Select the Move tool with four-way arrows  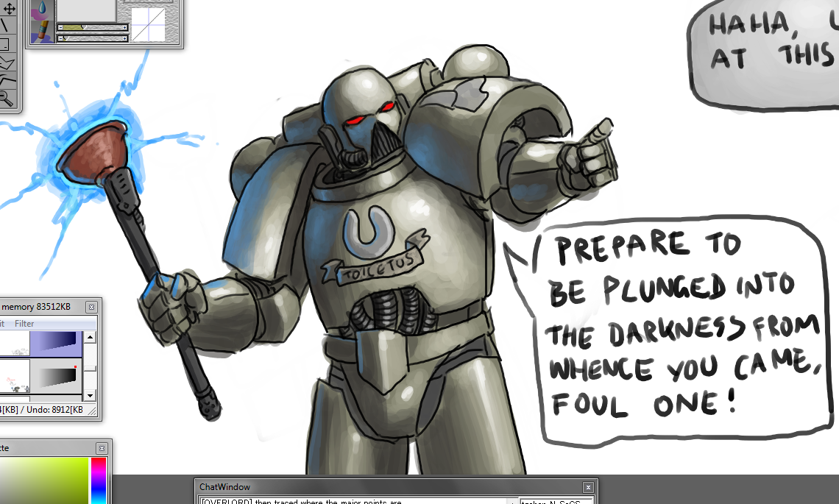[8, 9]
